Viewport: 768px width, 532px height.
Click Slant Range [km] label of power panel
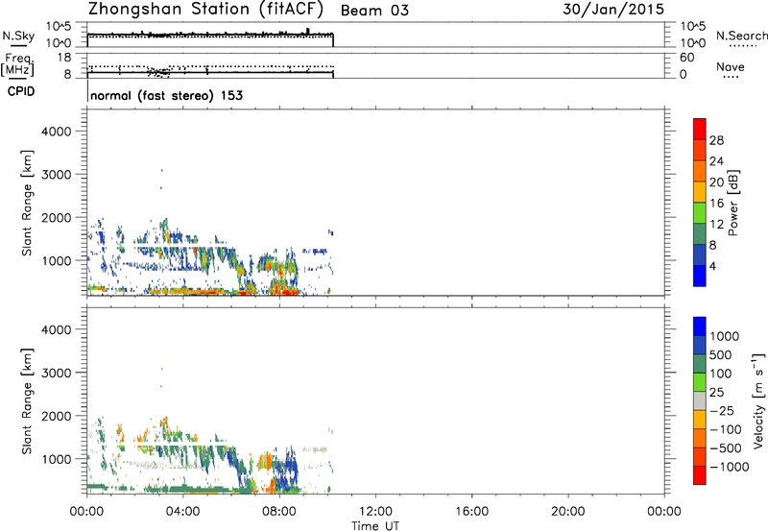pyautogui.click(x=27, y=203)
